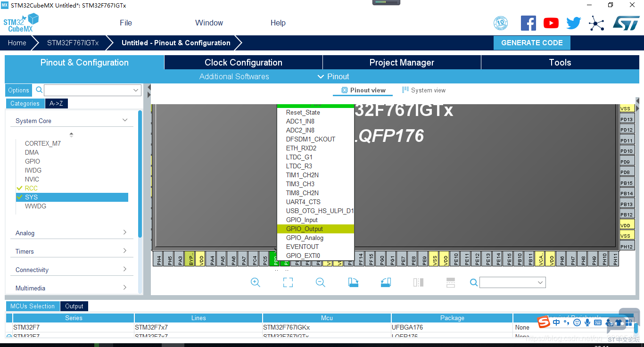Click the Options button
The image size is (644, 347).
(x=18, y=90)
